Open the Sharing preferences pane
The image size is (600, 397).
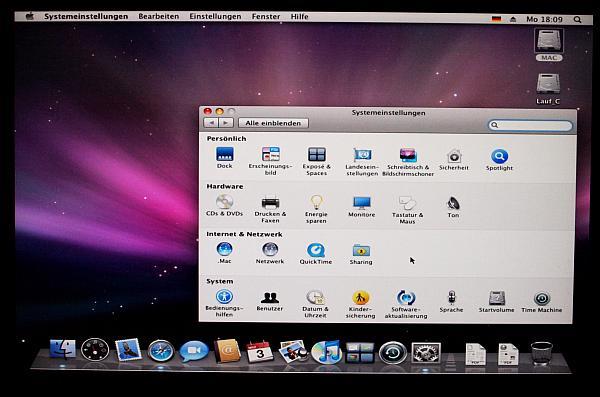coord(361,254)
